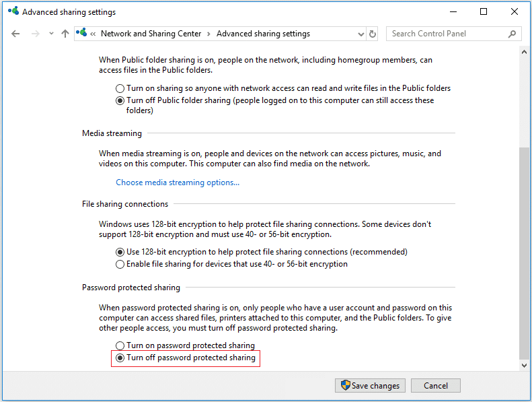Image resolution: width=532 pixels, height=402 pixels.
Task: Go up one level with Up arrow
Action: click(65, 34)
